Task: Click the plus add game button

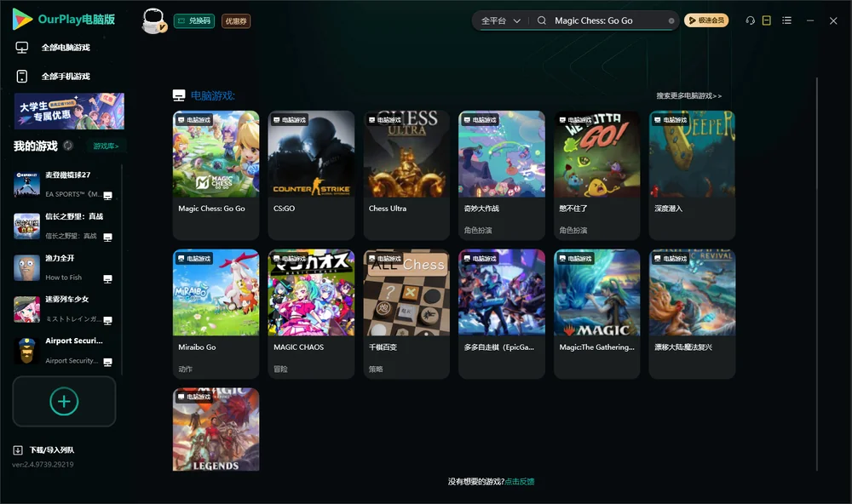Action: [64, 401]
